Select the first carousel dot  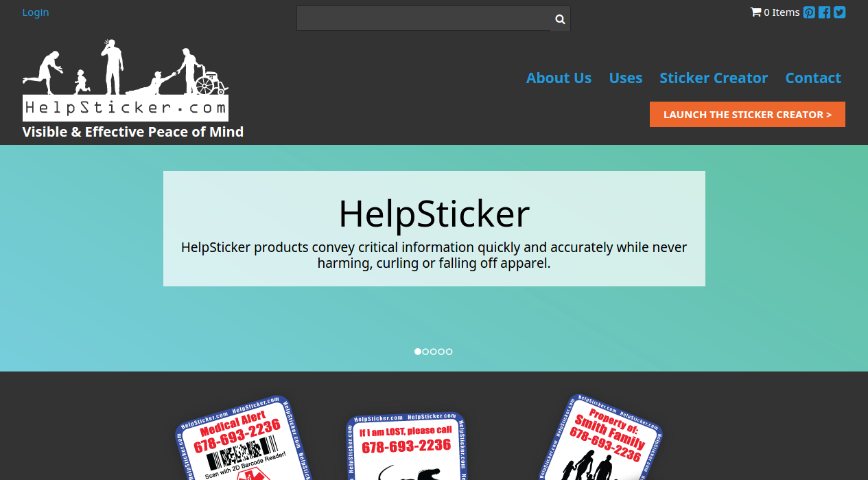pyautogui.click(x=418, y=352)
